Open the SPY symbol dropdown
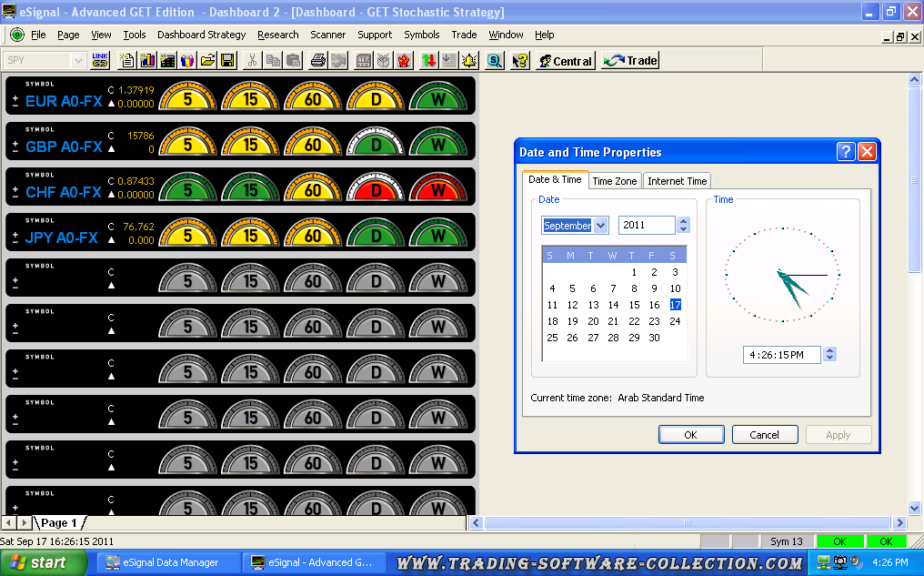Screen dimensions: 924x576 [78, 61]
